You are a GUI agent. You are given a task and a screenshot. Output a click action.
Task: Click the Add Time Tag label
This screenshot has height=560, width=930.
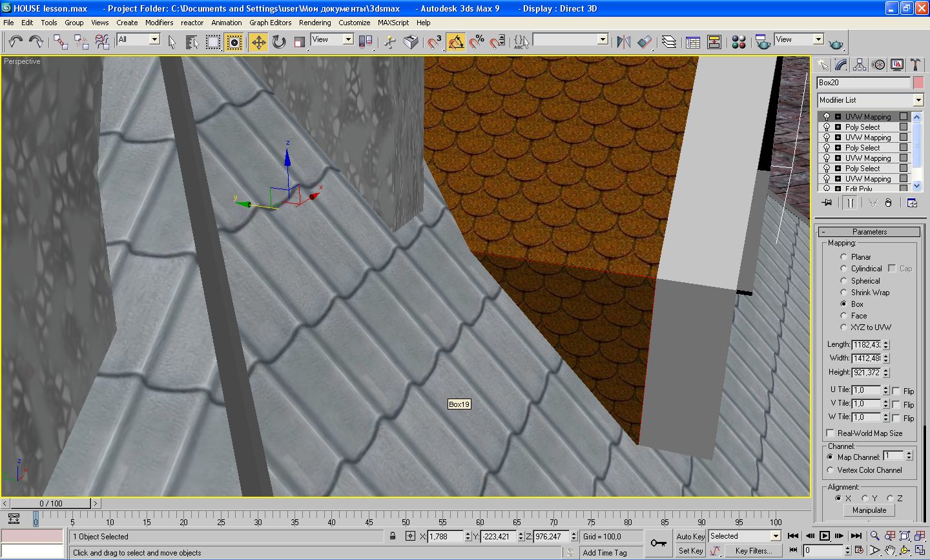tap(604, 553)
